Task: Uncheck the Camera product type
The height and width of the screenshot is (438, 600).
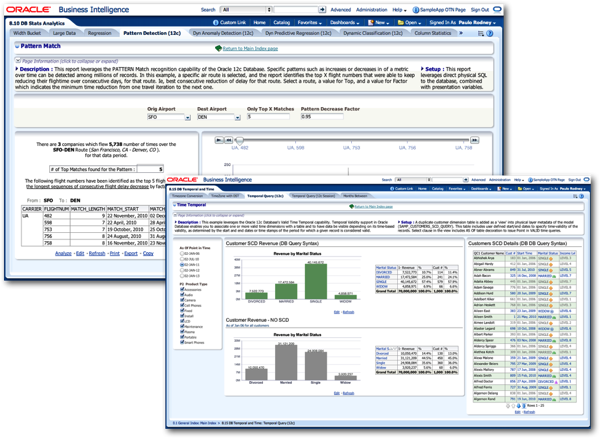Action: click(x=182, y=300)
